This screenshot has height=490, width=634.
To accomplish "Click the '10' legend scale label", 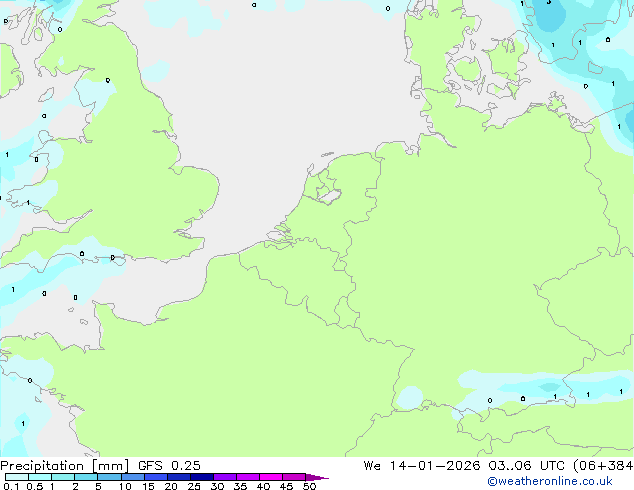I will (x=125, y=486).
